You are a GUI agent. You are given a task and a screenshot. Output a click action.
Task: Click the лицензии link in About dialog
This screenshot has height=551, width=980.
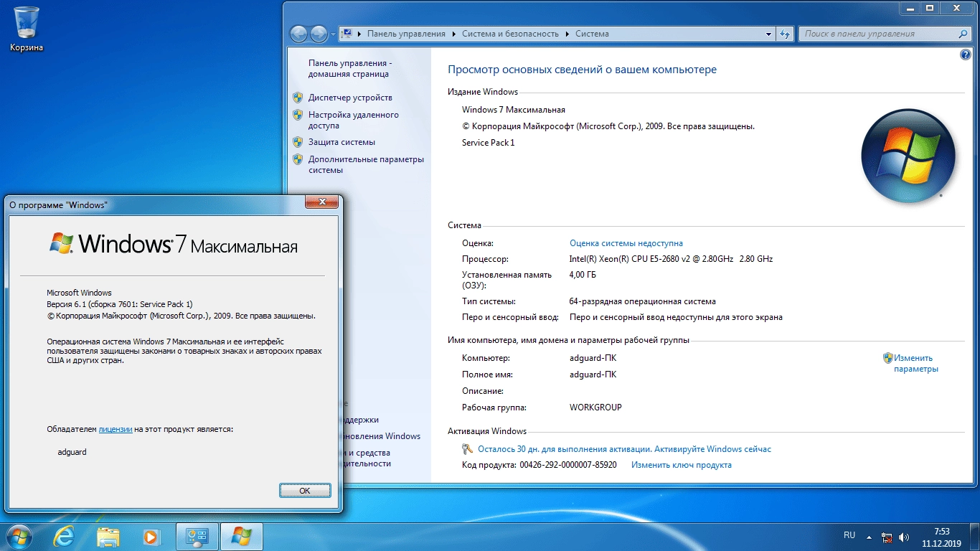point(116,429)
